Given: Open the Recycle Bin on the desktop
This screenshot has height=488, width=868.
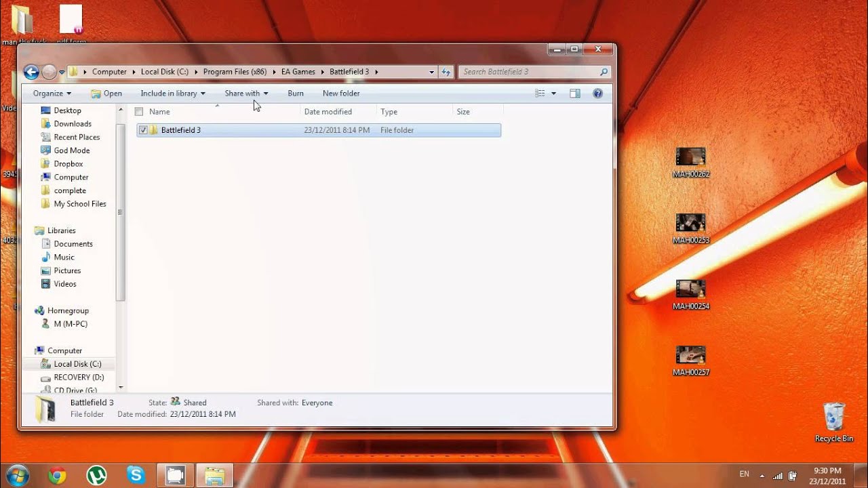Looking at the screenshot, I should (x=834, y=422).
